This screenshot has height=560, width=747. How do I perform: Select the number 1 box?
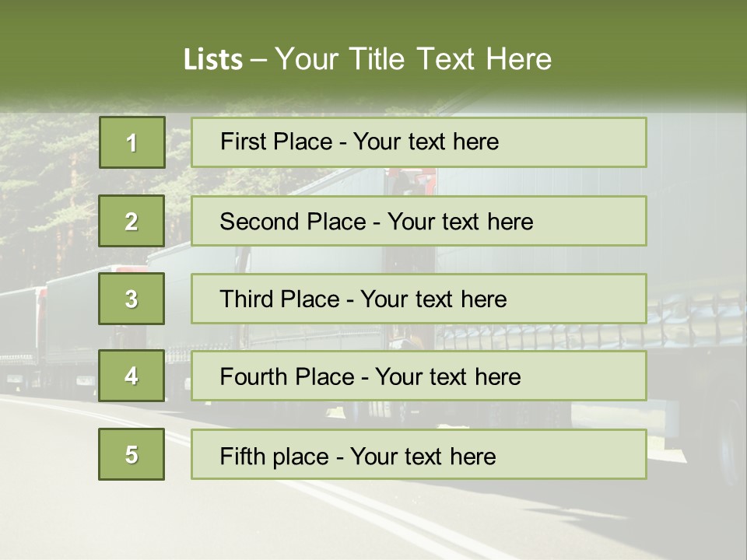[x=132, y=142]
